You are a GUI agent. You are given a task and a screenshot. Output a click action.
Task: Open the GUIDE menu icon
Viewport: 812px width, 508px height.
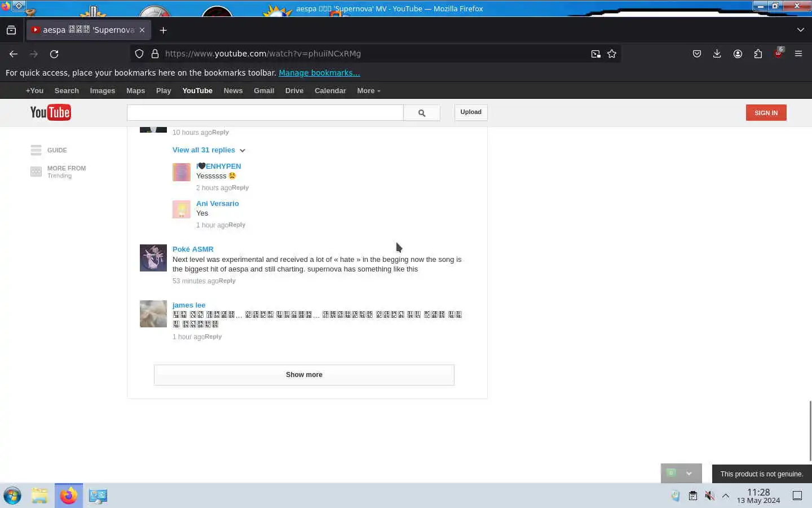coord(36,150)
